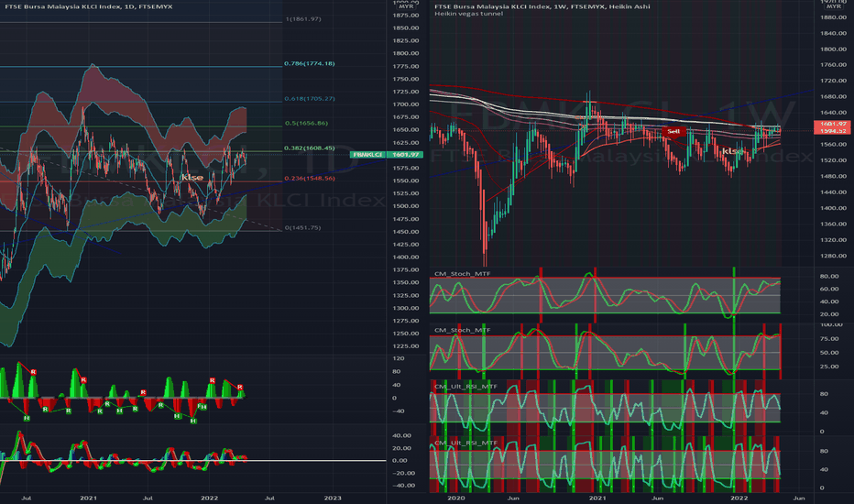Image resolution: width=854 pixels, height=504 pixels.
Task: Click the 2021 label on the weekly time axis
Action: tap(597, 498)
